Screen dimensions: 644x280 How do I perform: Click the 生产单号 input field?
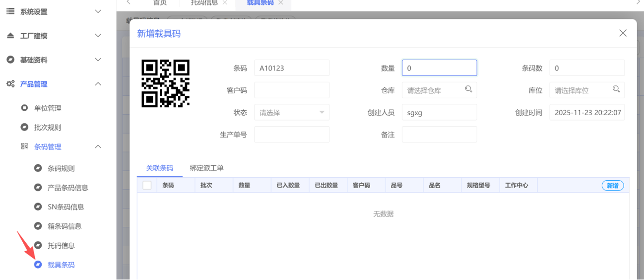[292, 135]
